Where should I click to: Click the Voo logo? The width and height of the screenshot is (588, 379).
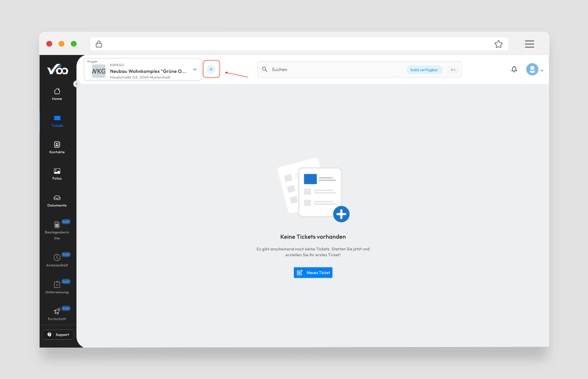[x=58, y=70]
